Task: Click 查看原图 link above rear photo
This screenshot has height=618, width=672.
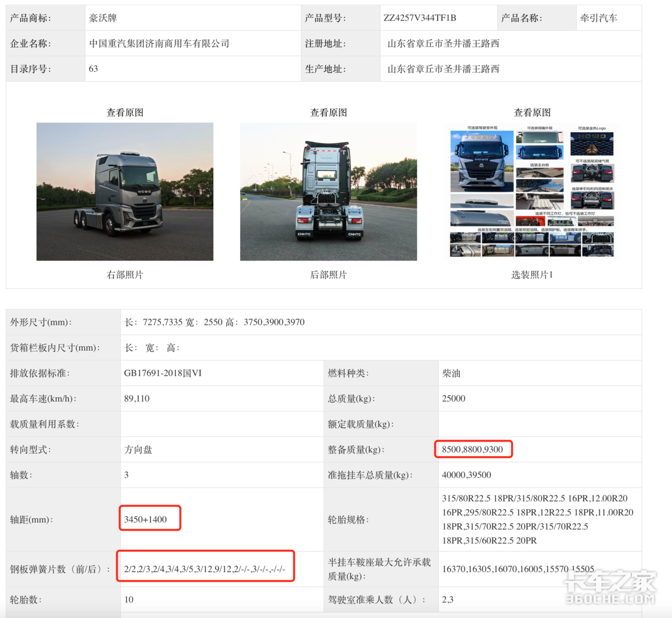Action: 329,113
